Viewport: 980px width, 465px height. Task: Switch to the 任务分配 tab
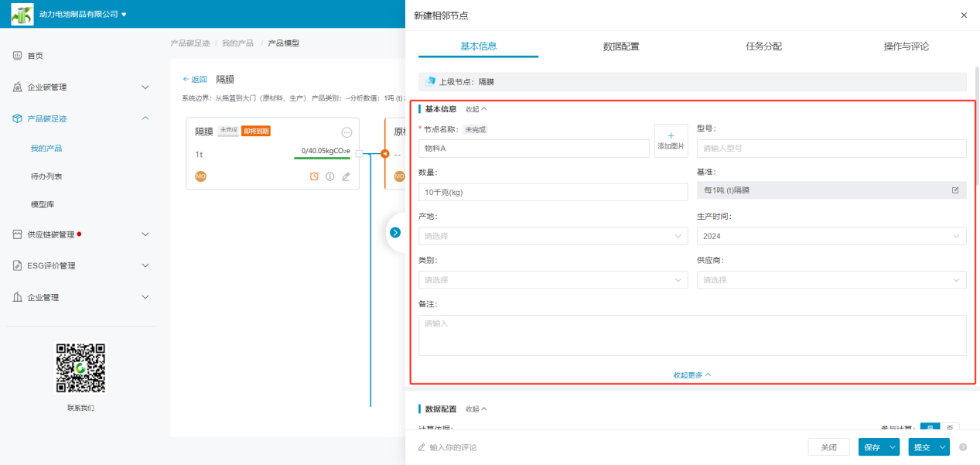coord(763,46)
